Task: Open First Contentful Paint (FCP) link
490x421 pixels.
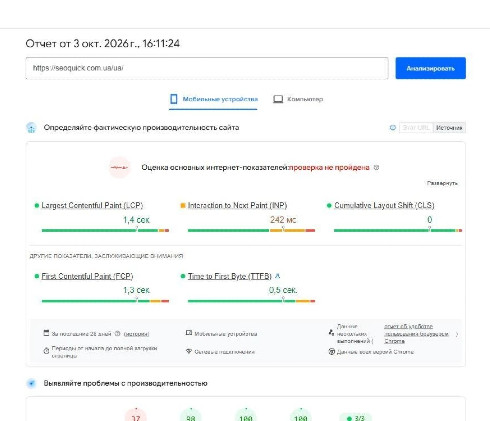Action: click(x=87, y=276)
